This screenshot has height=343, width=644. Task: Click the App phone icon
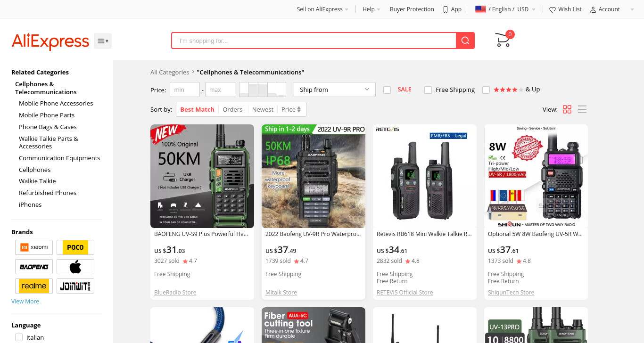tap(446, 9)
